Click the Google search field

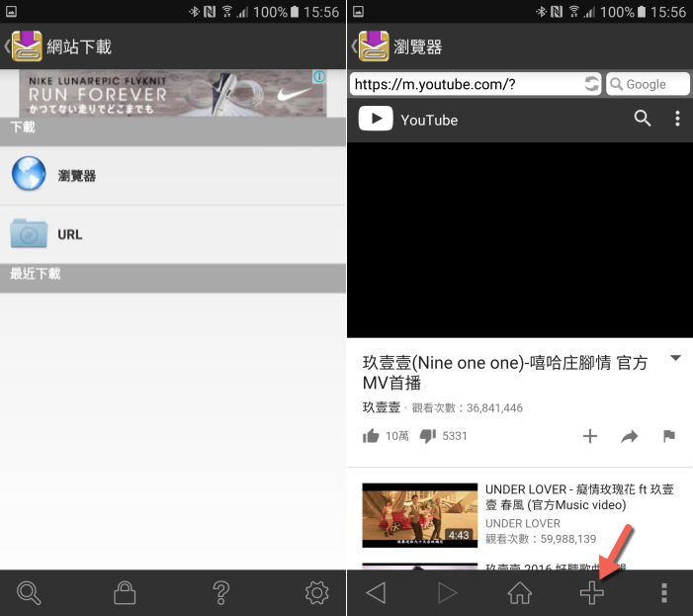648,84
